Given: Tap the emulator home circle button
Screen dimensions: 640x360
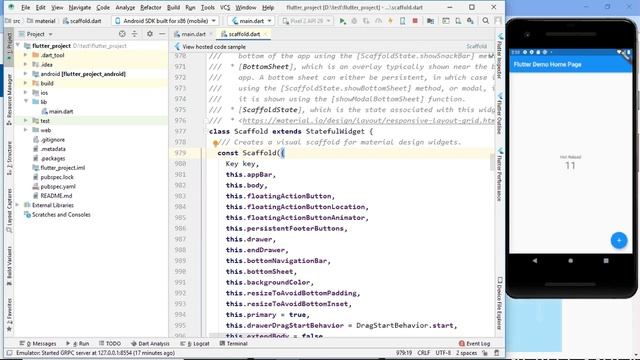Looking at the screenshot, I should tap(570, 260).
